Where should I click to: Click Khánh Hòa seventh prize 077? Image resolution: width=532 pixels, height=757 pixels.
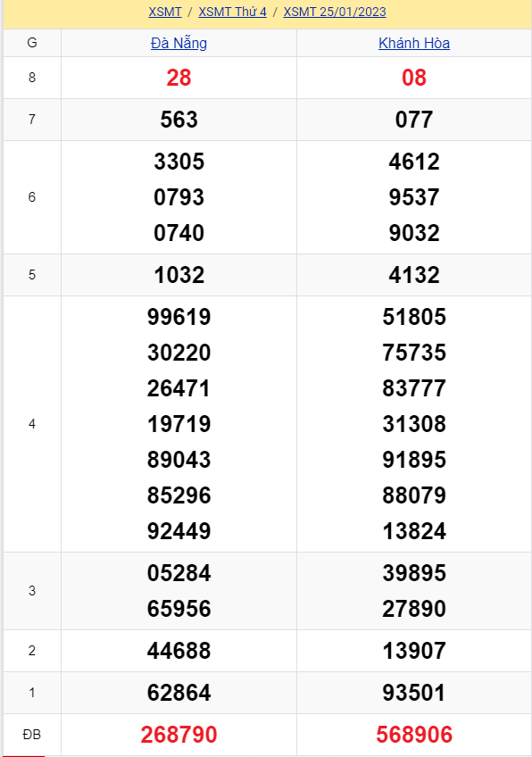[x=414, y=120]
